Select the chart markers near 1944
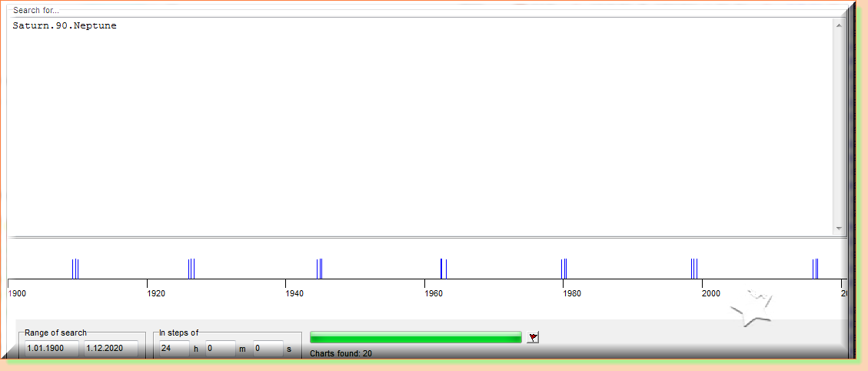The width and height of the screenshot is (868, 371). [x=319, y=269]
